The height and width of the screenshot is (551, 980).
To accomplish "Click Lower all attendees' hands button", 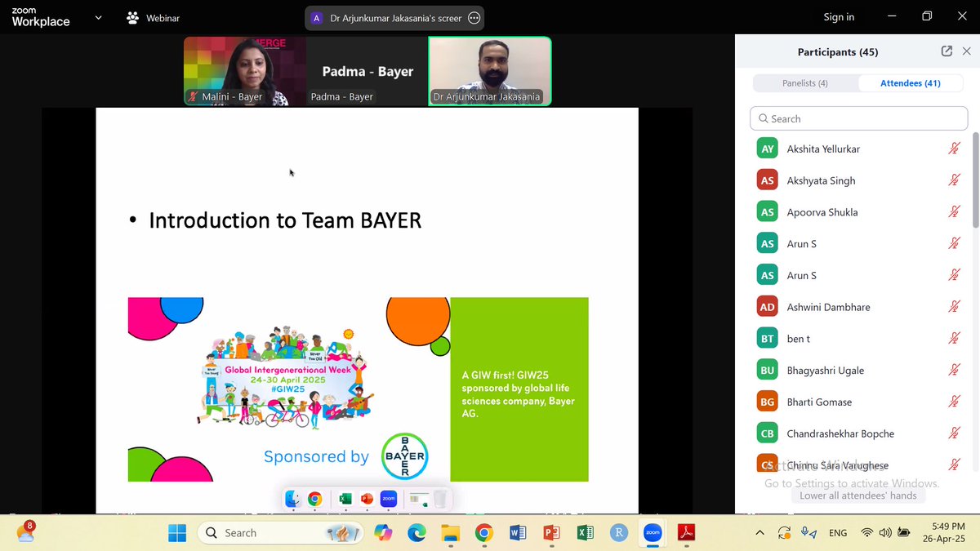I will (857, 495).
